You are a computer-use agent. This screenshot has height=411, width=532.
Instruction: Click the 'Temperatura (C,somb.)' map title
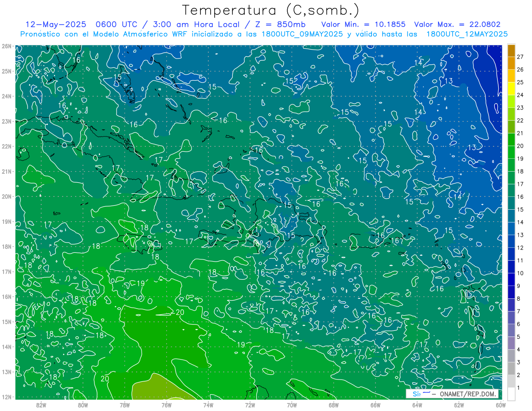(x=271, y=10)
